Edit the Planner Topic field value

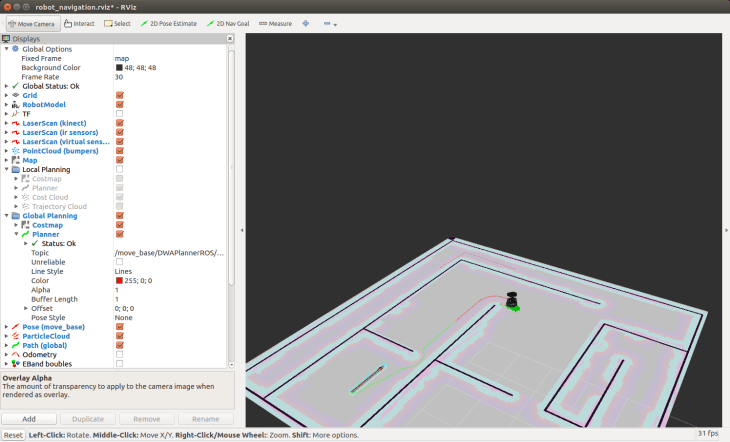pyautogui.click(x=168, y=253)
